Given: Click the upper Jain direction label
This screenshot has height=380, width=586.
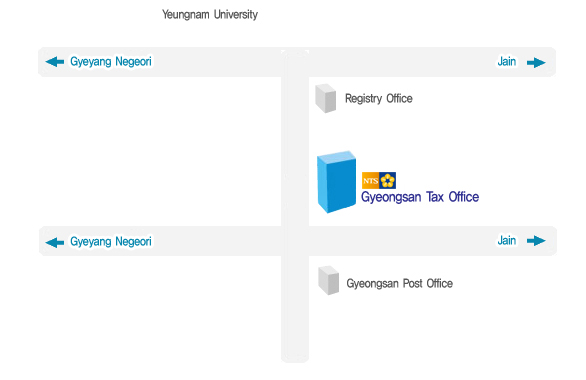Looking at the screenshot, I should pos(506,61).
